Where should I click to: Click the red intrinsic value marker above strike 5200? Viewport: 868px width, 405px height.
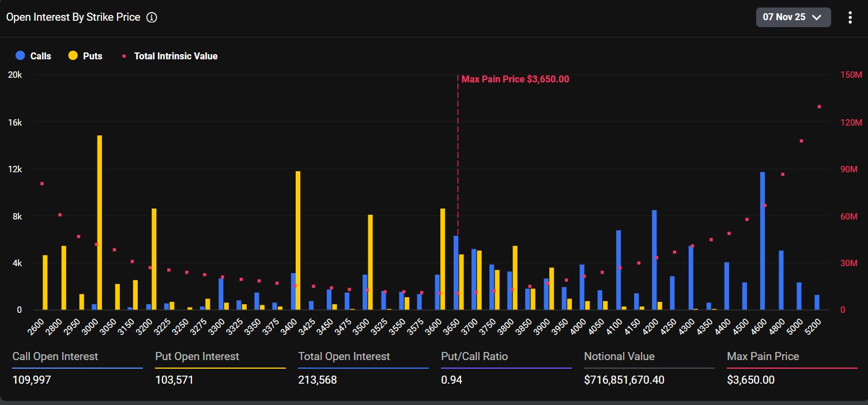[x=819, y=107]
